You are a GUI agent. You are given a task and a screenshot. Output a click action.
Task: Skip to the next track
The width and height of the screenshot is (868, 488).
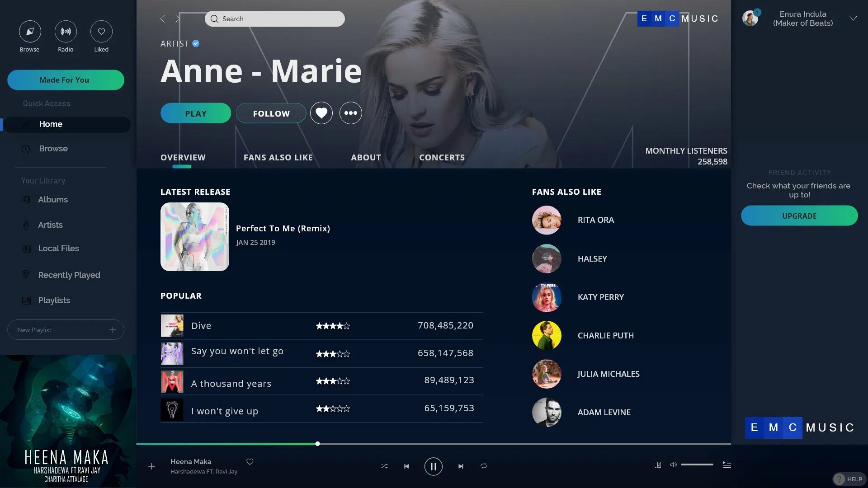pos(461,466)
